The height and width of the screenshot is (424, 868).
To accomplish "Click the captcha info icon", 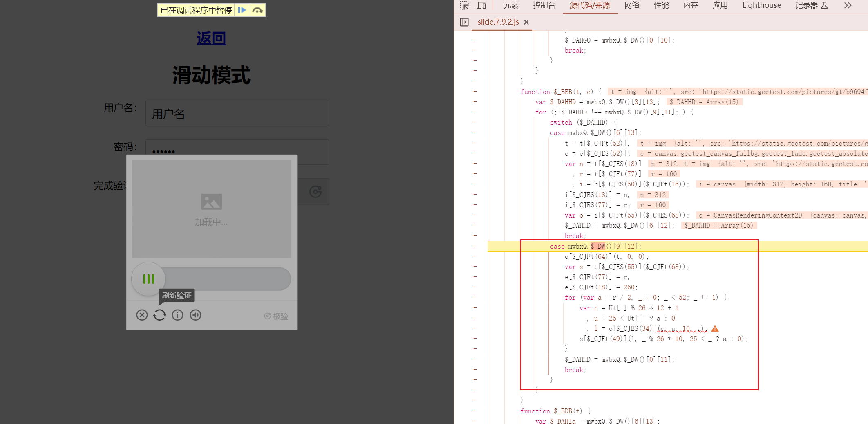I will (x=177, y=315).
